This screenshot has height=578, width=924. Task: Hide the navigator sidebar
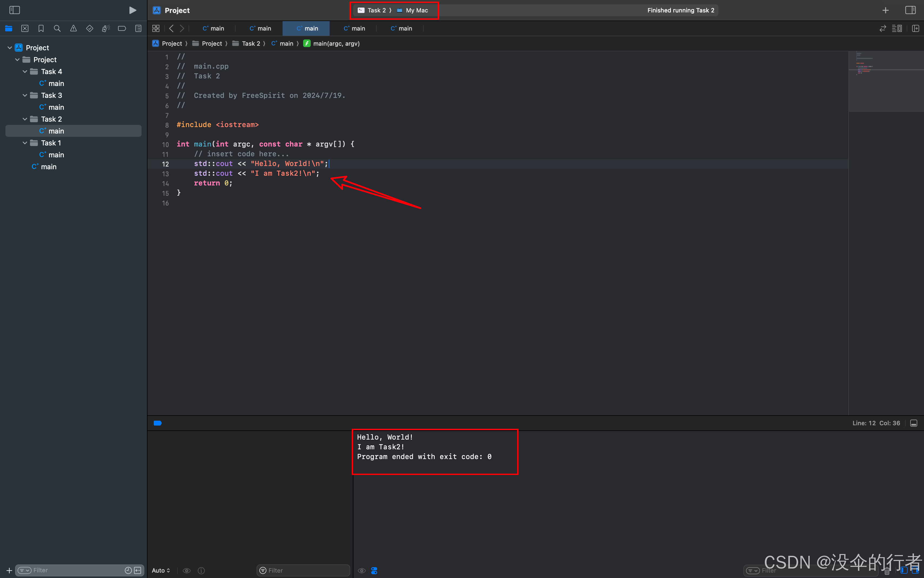(x=14, y=10)
